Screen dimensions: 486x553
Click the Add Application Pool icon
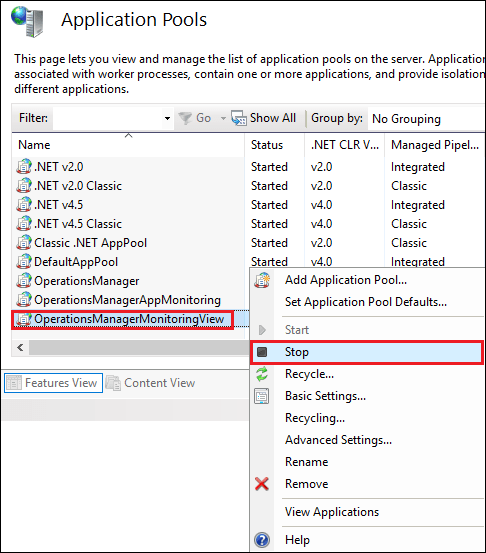tap(262, 280)
